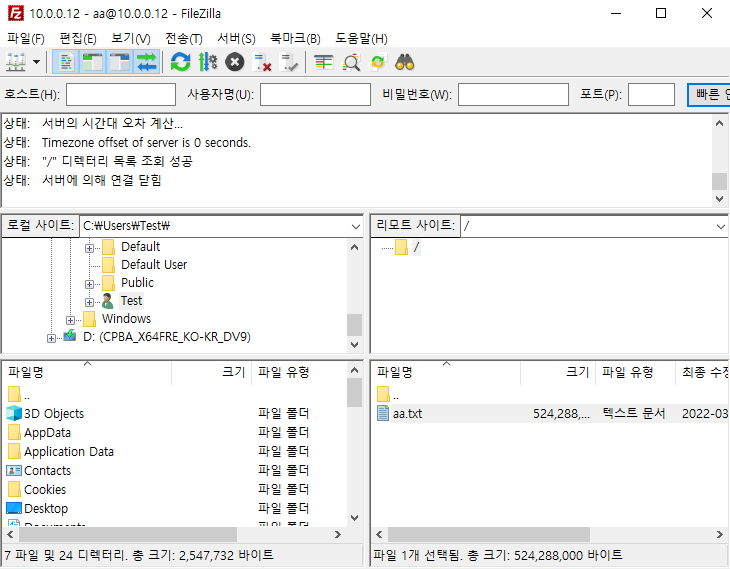Open directory listing filters icon
Image resolution: width=730 pixels, height=569 pixels.
(324, 62)
